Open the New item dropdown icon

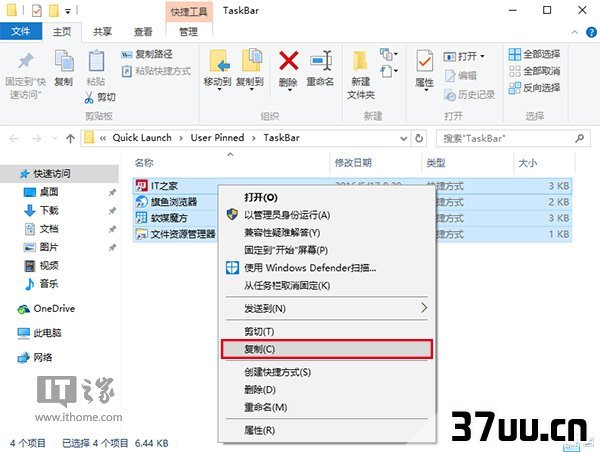click(x=388, y=54)
